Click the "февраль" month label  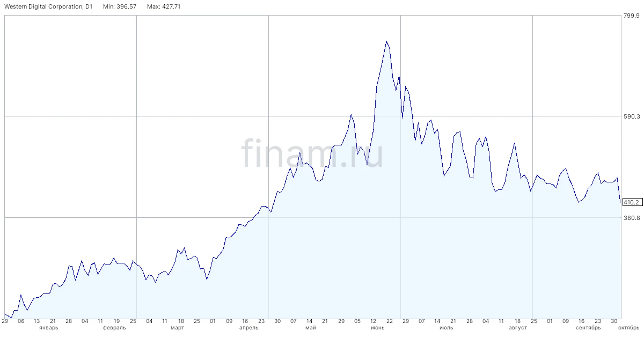(114, 327)
